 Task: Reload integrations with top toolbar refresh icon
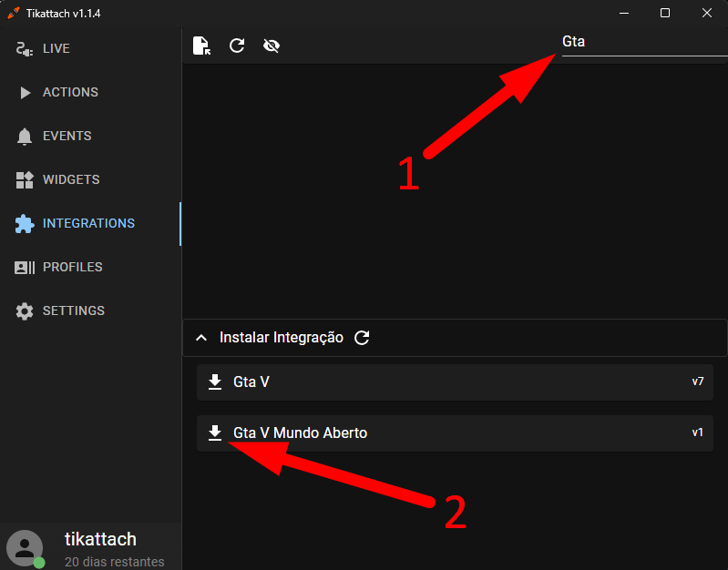coord(237,46)
